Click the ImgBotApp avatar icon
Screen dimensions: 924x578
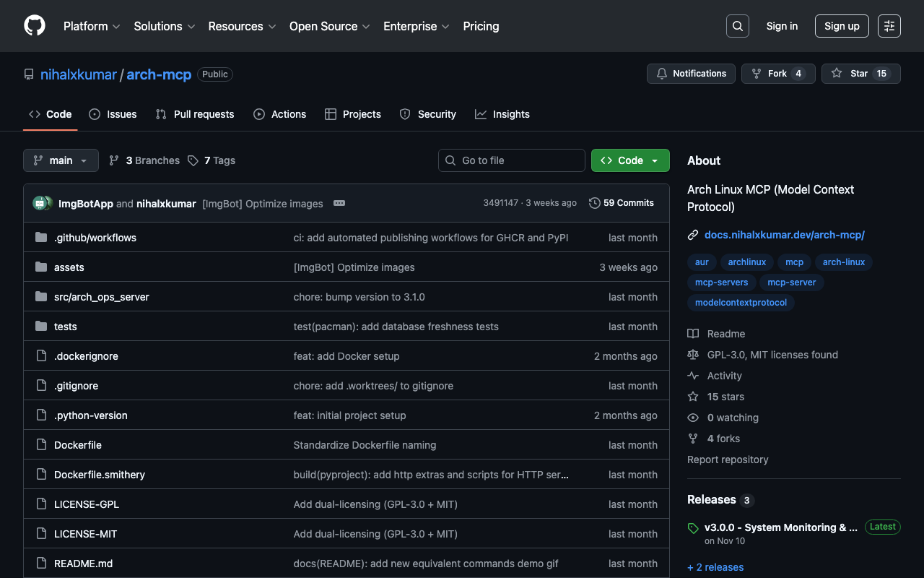[x=40, y=203]
